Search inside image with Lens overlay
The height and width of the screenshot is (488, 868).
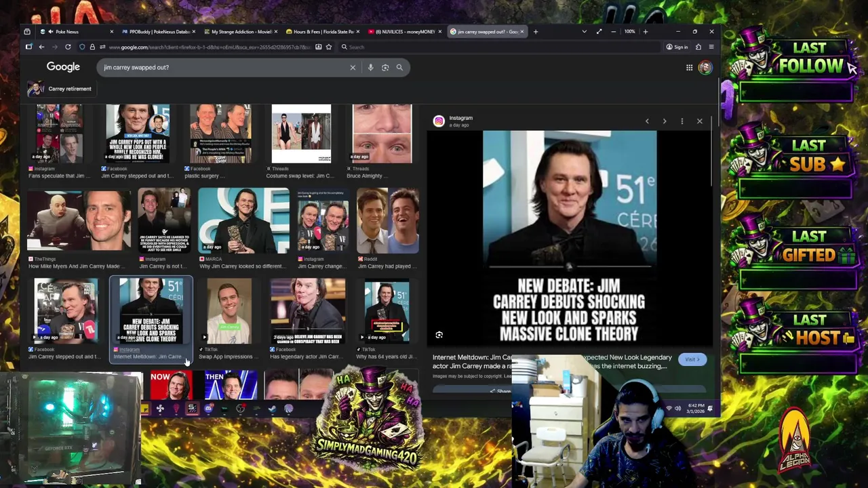pos(439,335)
